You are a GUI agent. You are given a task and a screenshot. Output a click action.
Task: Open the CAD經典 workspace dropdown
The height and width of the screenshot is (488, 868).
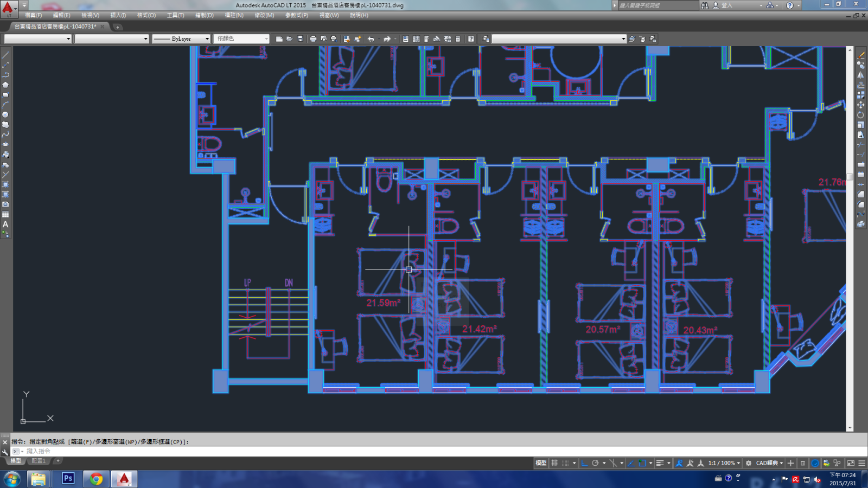coord(770,463)
